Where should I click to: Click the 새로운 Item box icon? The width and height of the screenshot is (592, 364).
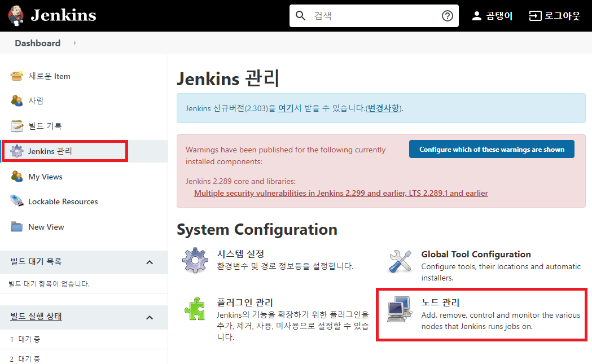click(x=16, y=76)
